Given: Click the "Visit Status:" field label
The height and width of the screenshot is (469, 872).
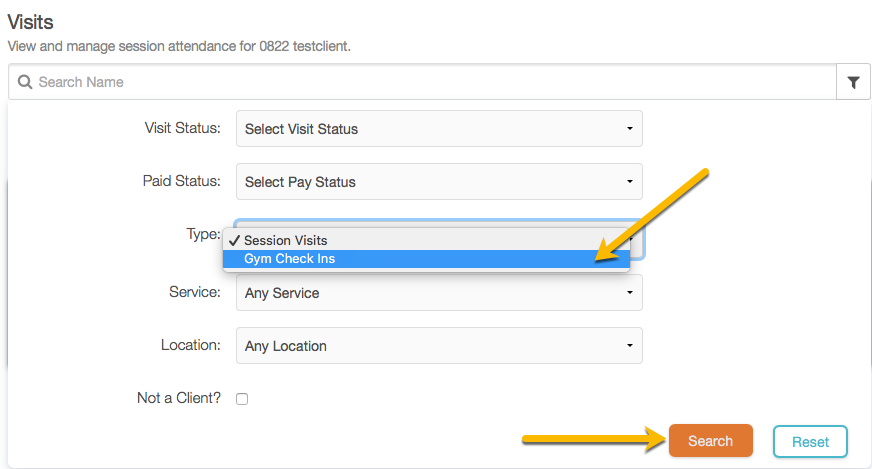Looking at the screenshot, I should tap(182, 128).
